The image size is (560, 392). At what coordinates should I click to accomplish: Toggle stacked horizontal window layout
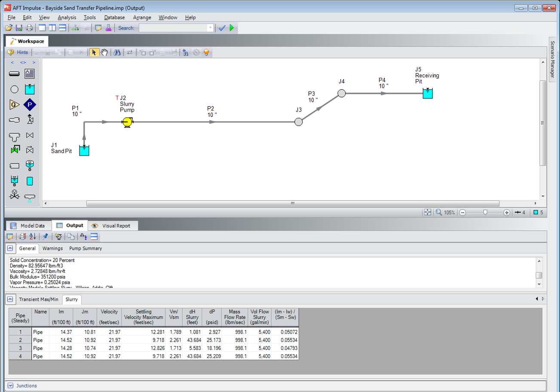[x=62, y=28]
